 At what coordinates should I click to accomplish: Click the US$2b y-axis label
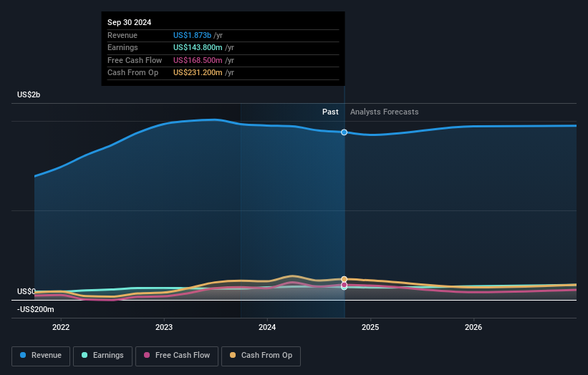click(x=29, y=94)
